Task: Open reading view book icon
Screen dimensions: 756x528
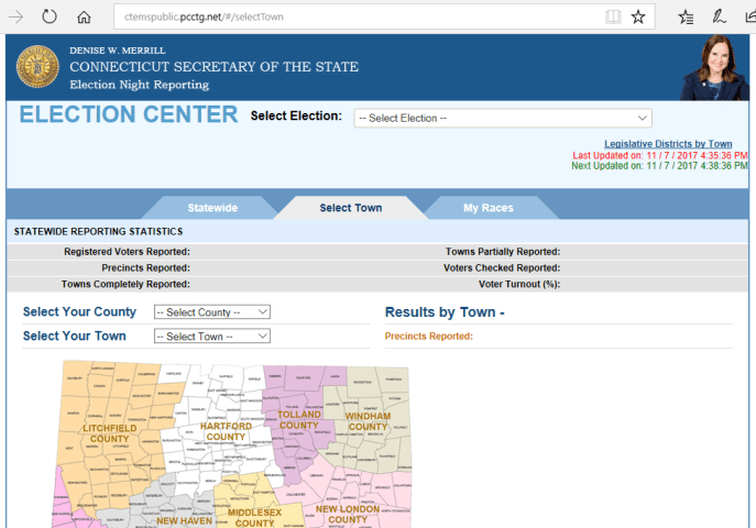Action: point(613,17)
